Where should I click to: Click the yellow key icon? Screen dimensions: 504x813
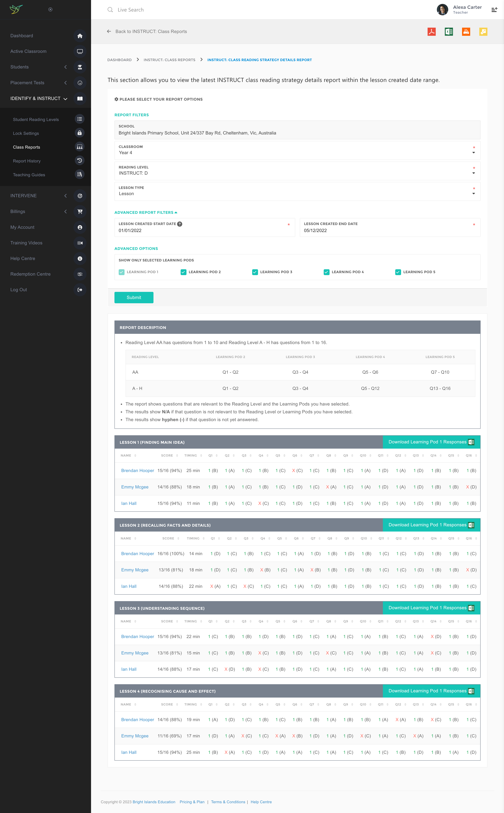[483, 32]
